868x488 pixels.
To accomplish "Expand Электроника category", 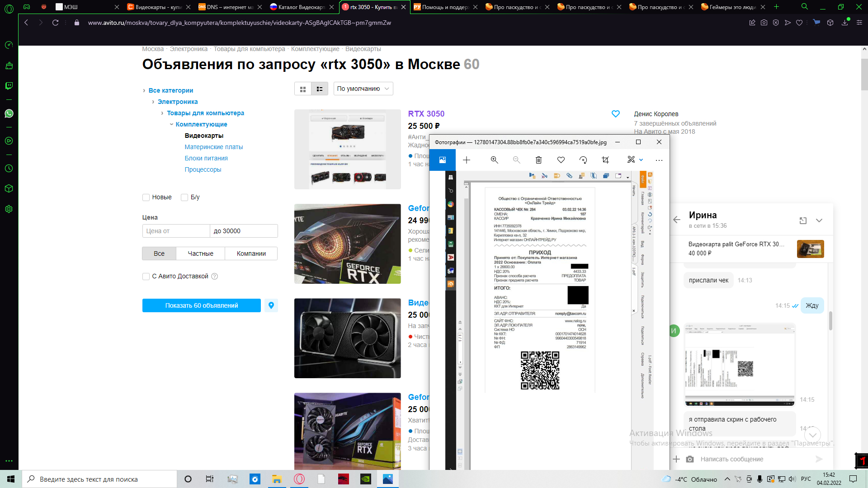I will (153, 102).
